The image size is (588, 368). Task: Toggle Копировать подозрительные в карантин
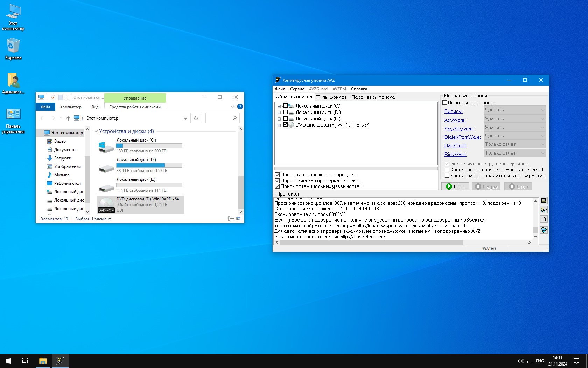point(447,175)
